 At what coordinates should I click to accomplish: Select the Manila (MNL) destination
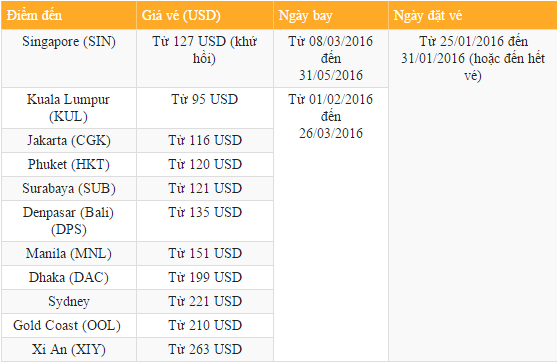(69, 254)
